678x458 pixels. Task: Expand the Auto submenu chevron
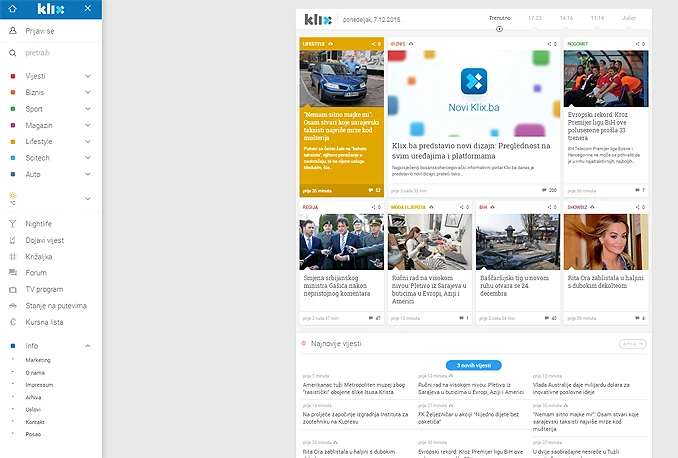88,174
